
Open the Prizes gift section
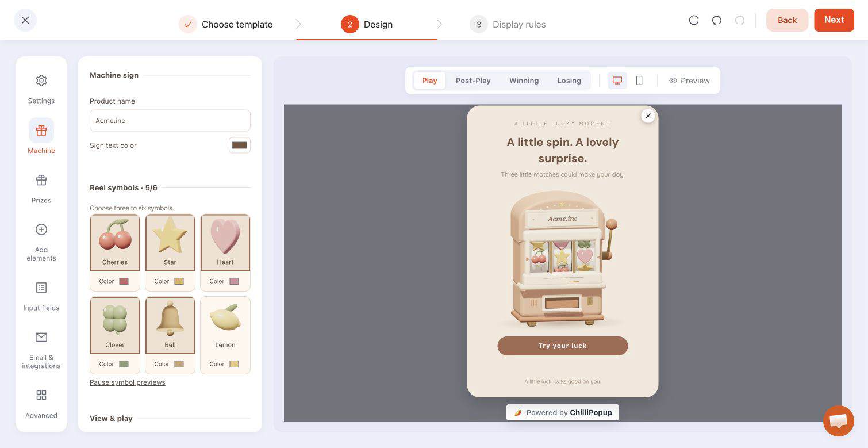coord(41,189)
